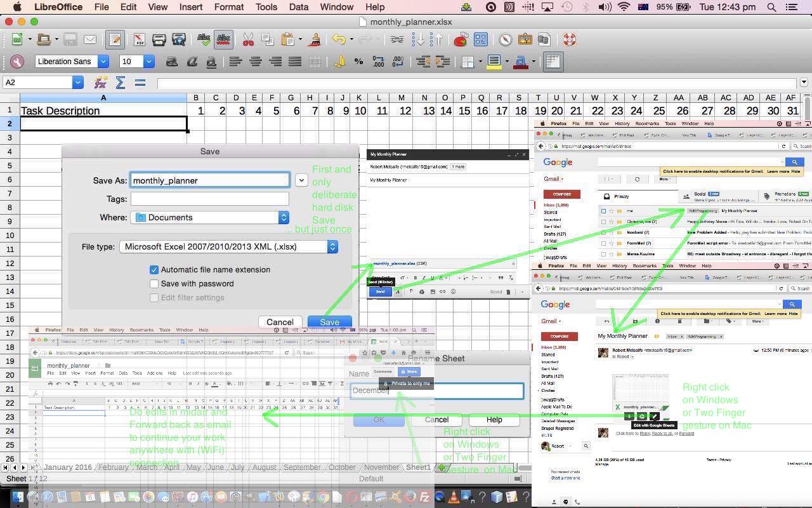Open the LibreOffice application menu
The width and height of the screenshot is (812, 508).
pos(58,7)
